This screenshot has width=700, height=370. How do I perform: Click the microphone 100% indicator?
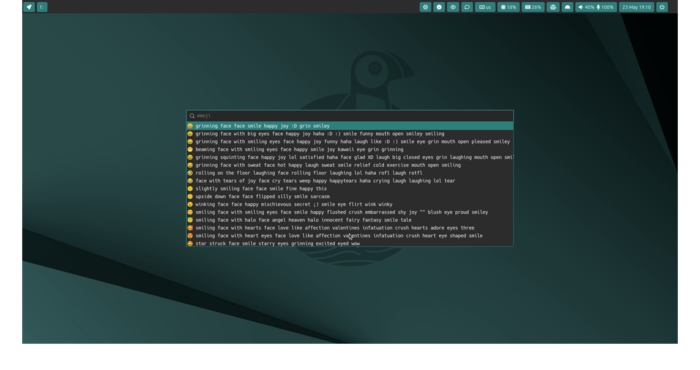point(606,7)
